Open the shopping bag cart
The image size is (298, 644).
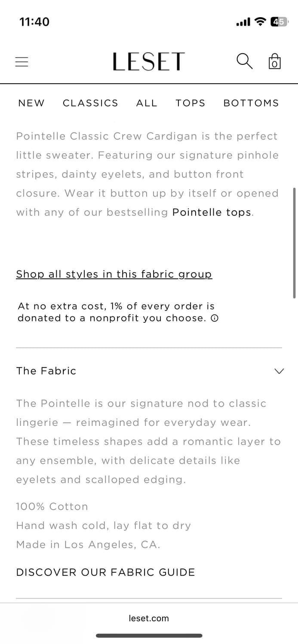[275, 61]
